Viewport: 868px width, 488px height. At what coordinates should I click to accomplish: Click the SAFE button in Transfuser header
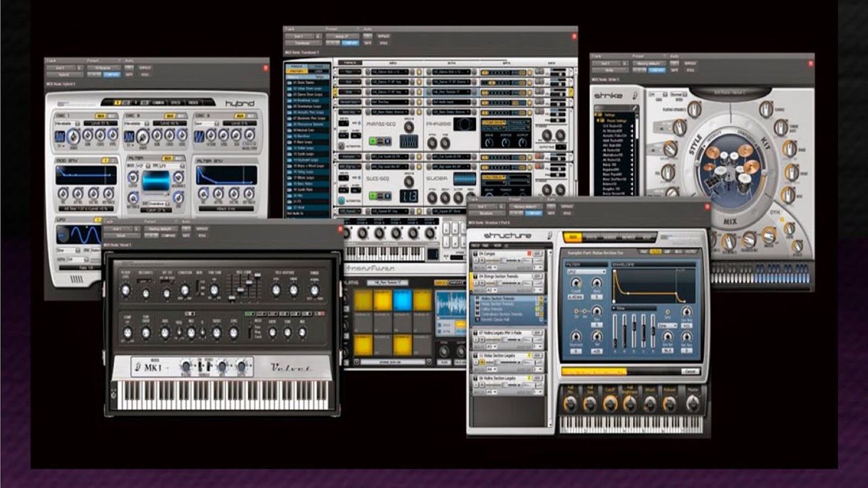point(368,43)
